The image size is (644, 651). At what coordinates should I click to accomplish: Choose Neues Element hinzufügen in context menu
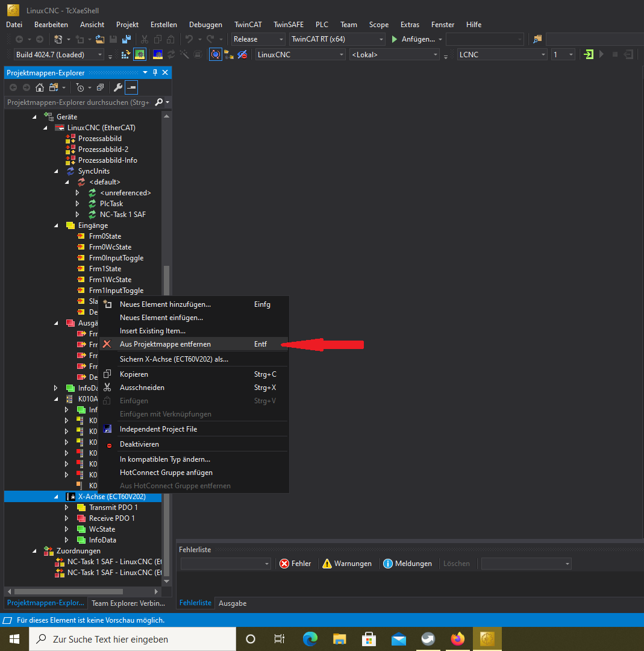[193, 304]
